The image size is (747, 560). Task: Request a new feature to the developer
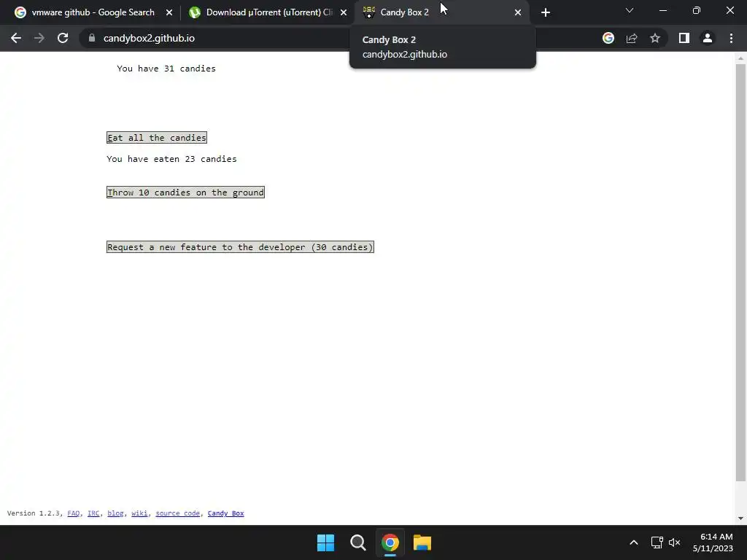[x=240, y=247]
